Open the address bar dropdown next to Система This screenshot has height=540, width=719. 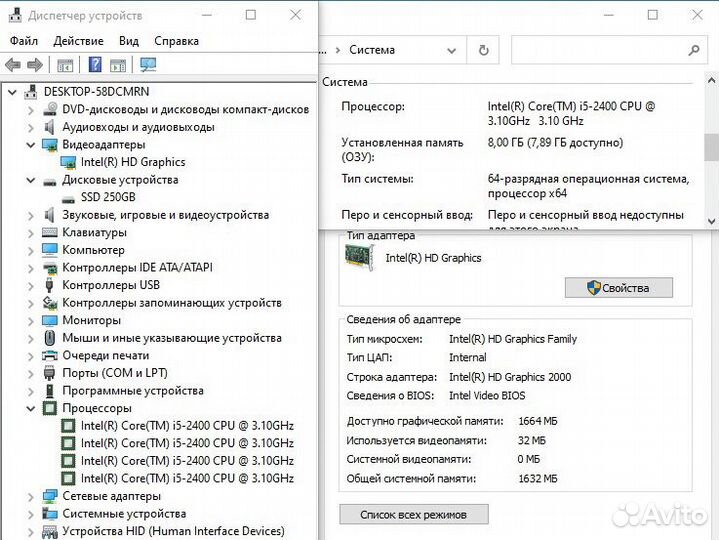451,50
